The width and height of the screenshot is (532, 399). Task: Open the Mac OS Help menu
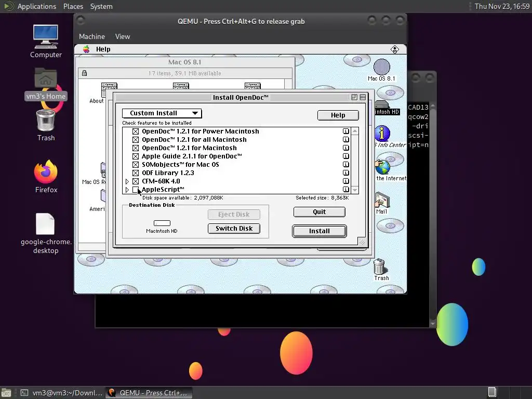click(x=103, y=49)
